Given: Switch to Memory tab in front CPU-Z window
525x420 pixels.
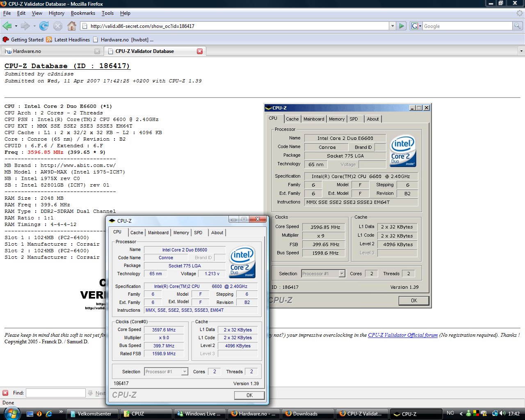Looking at the screenshot, I should (181, 233).
